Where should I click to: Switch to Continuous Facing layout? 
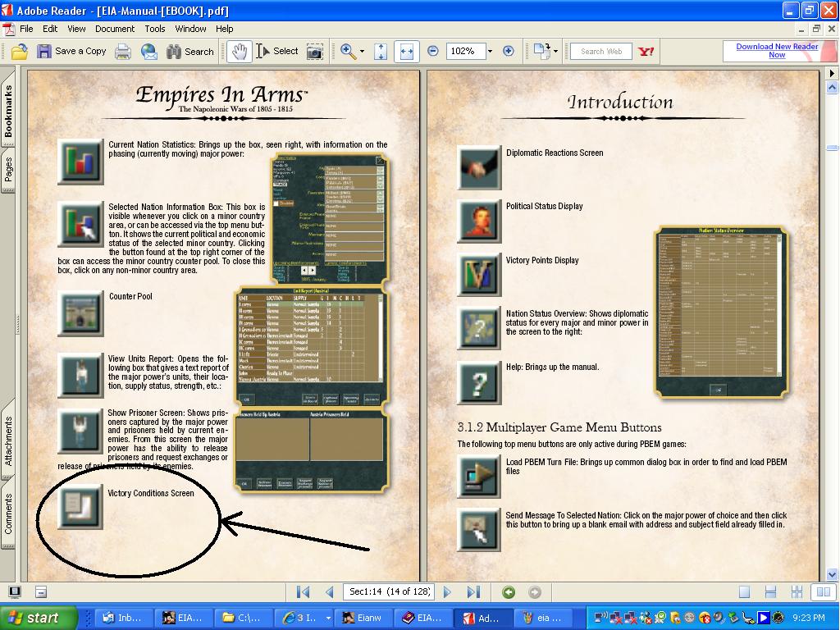pyautogui.click(x=797, y=592)
